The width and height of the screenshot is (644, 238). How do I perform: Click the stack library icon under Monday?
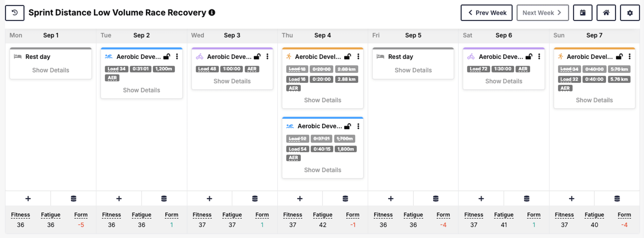click(74, 198)
